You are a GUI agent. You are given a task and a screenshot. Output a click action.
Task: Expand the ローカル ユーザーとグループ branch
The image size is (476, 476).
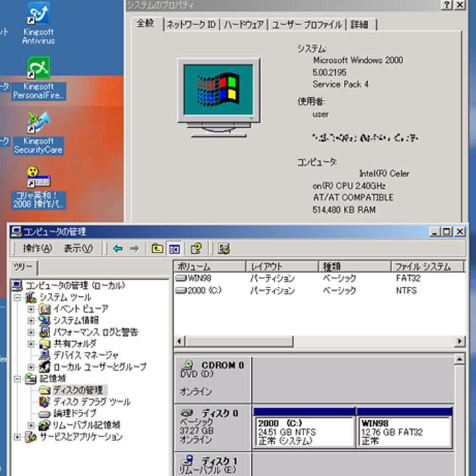coord(30,367)
